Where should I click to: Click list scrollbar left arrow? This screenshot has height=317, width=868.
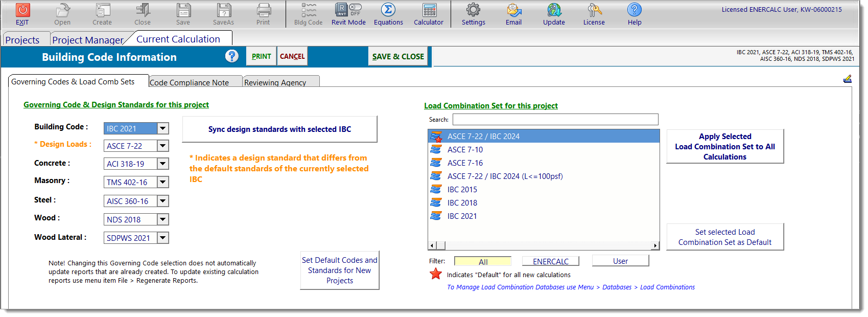coord(432,246)
